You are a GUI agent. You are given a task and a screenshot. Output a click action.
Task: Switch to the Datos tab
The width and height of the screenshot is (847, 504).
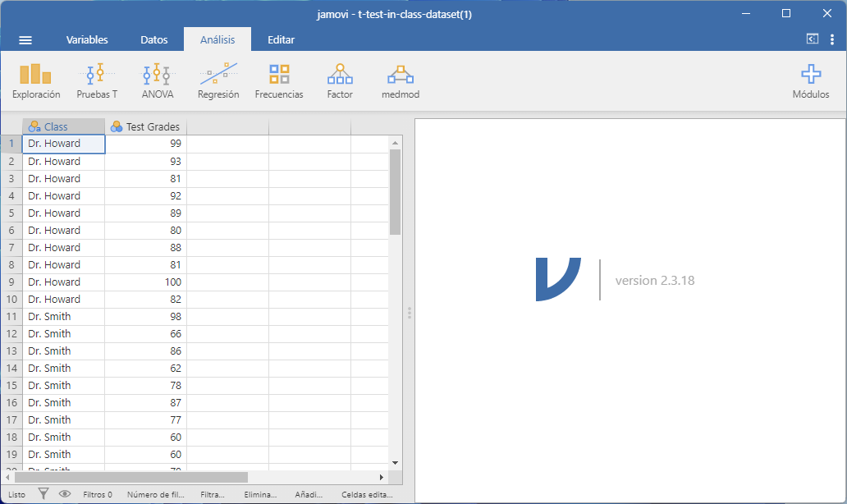click(x=154, y=39)
